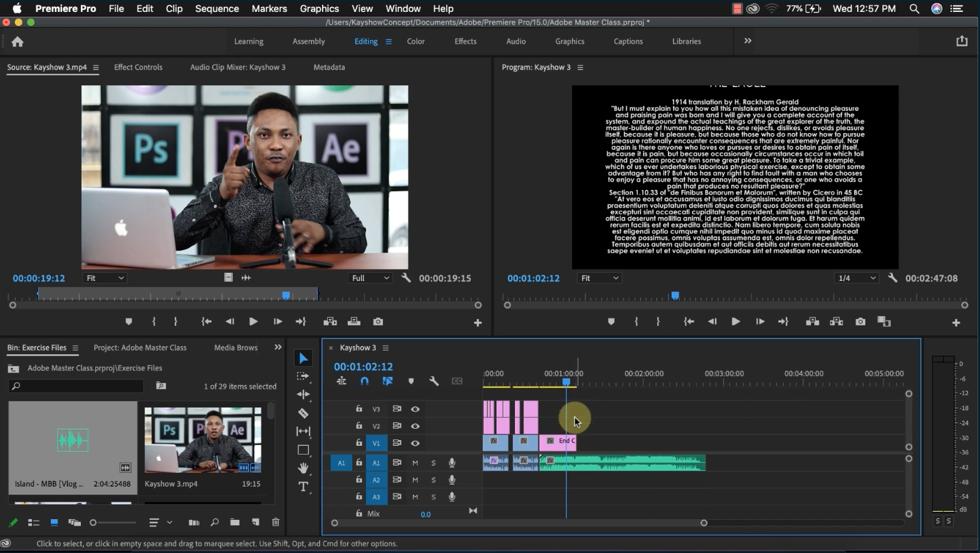Viewport: 980px width, 553px height.
Task: Click the New Item icon in bin panel
Action: pos(255,522)
